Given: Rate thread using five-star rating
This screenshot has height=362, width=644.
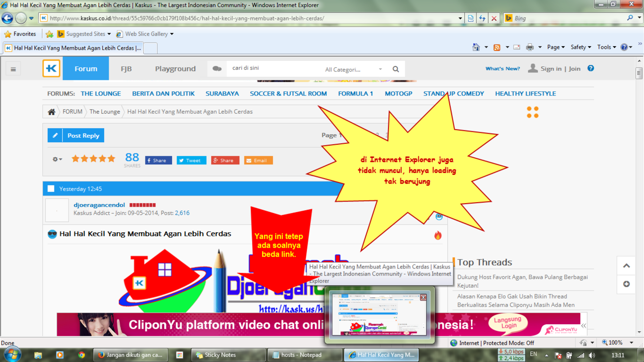Looking at the screenshot, I should 93,158.
